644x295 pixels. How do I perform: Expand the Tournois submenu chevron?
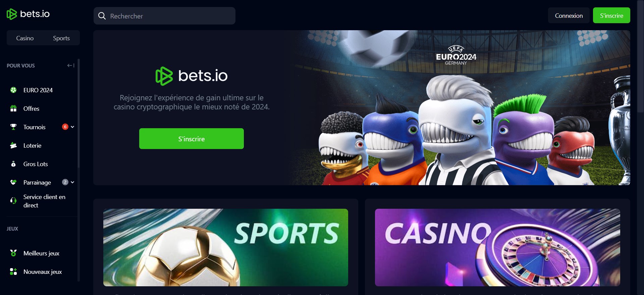pyautogui.click(x=72, y=127)
